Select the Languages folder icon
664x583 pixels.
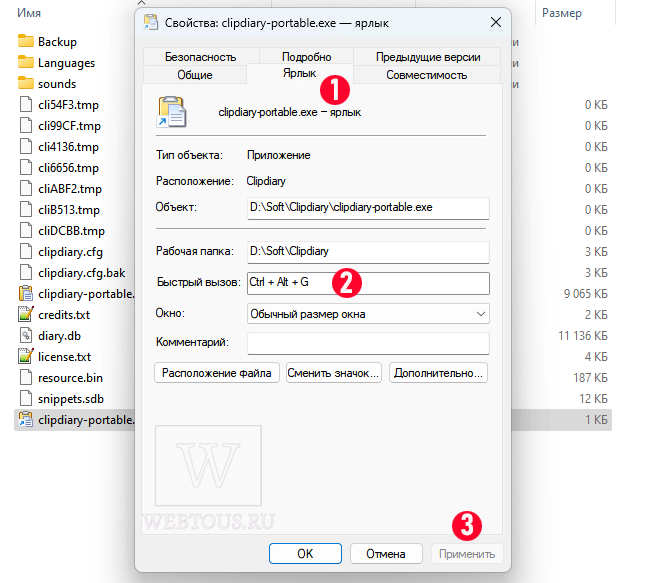click(26, 63)
